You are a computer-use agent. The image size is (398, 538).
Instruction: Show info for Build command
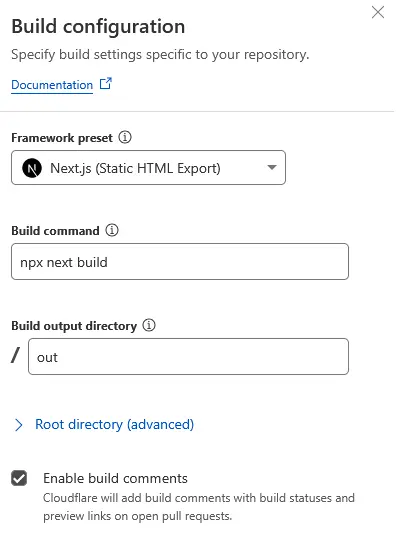point(112,230)
